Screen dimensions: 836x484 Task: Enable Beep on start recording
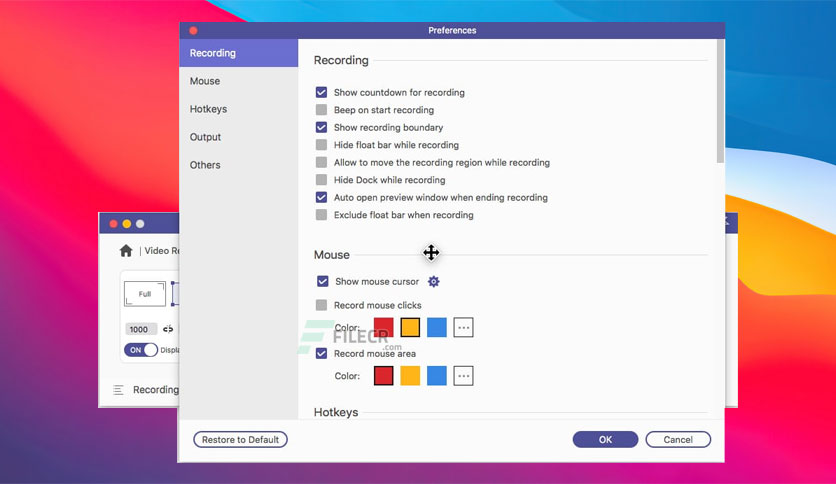tap(321, 110)
